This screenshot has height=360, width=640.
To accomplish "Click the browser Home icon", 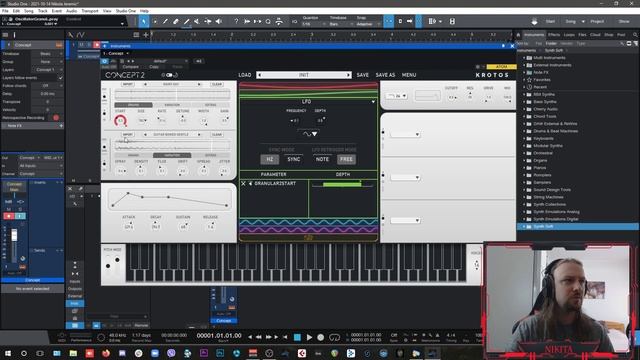I will 518,35.
